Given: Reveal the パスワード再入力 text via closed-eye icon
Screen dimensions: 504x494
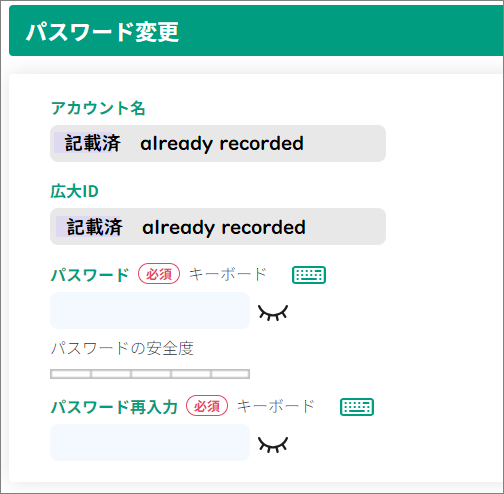Looking at the screenshot, I should click(x=273, y=445).
